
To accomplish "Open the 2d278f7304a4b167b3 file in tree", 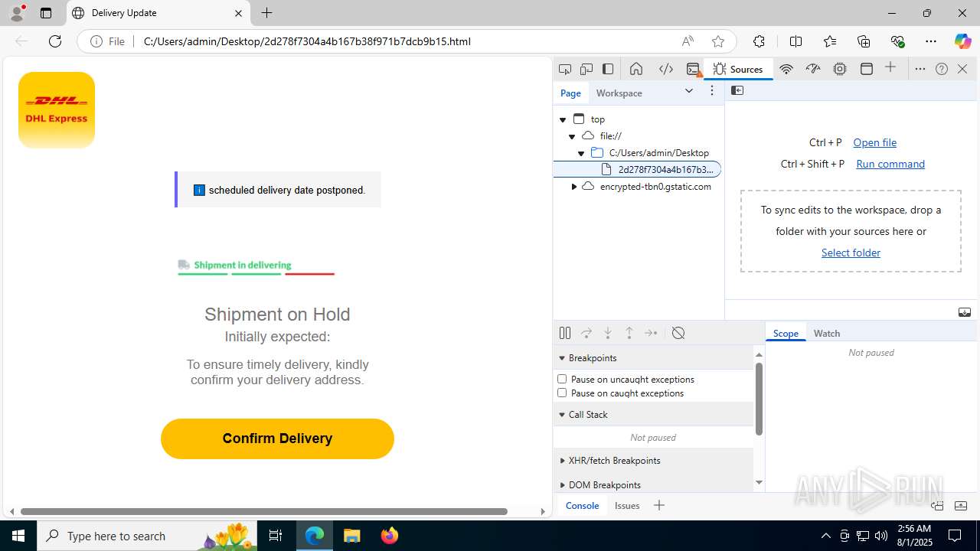I will tap(637, 169).
